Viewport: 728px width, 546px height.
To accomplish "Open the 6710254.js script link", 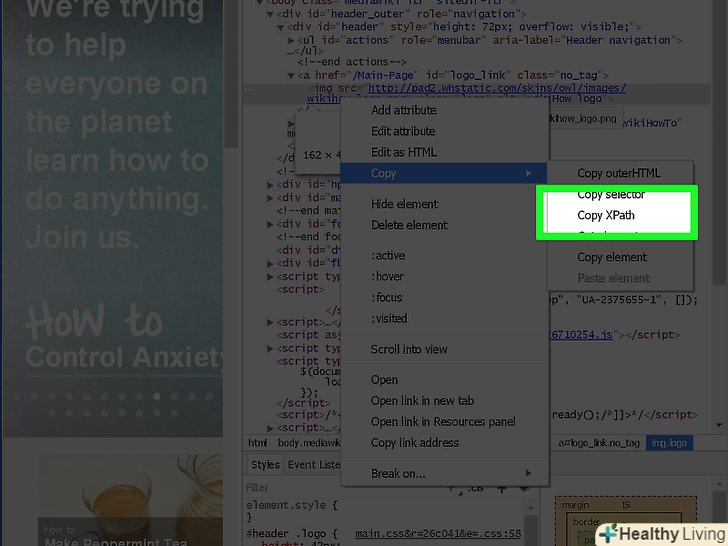I will 581,335.
